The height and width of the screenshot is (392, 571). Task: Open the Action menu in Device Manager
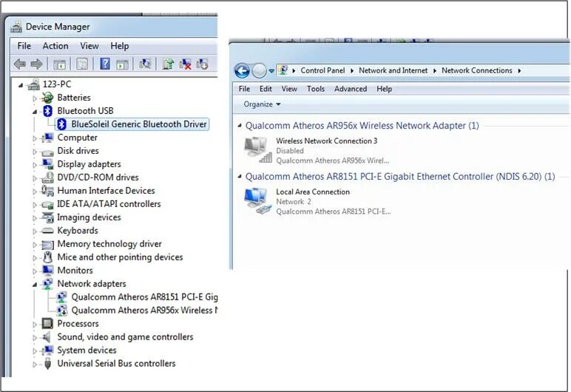click(55, 46)
